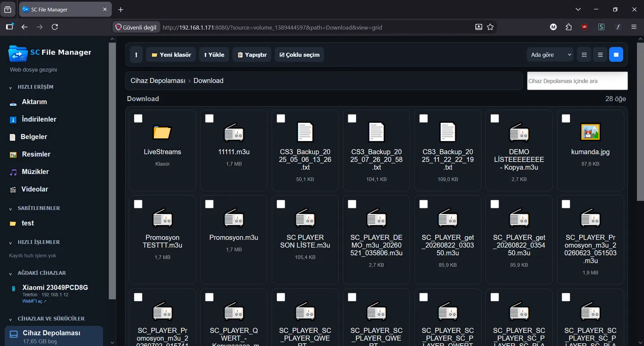The width and height of the screenshot is (644, 346).
Task: Open SC_PLAYER_DEMO_m3u_20260521_035806.m3u file icon
Action: click(x=377, y=218)
